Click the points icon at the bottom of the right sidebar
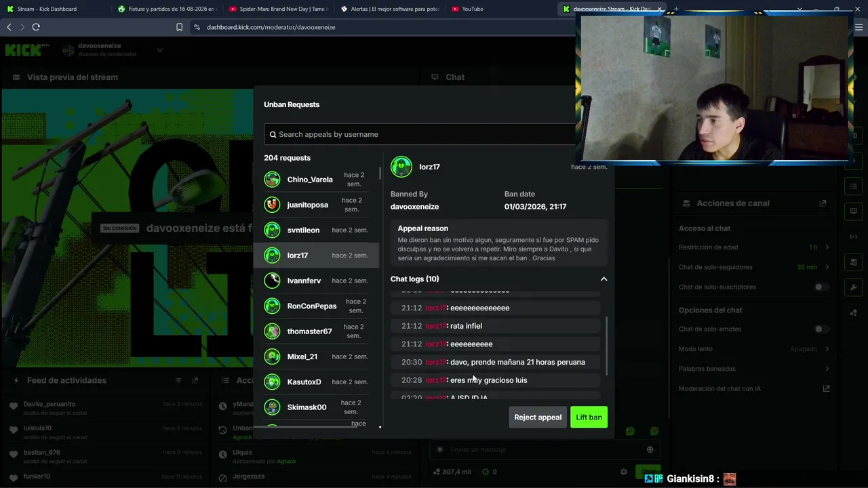Screen dimensions: 868x488 coord(853,312)
